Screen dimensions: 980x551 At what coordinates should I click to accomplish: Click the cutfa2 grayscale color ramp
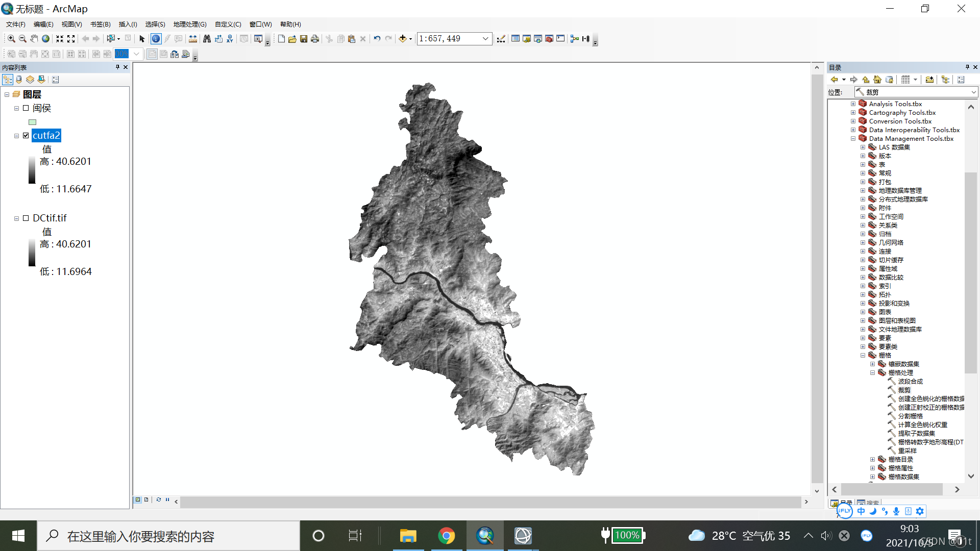pos(32,170)
